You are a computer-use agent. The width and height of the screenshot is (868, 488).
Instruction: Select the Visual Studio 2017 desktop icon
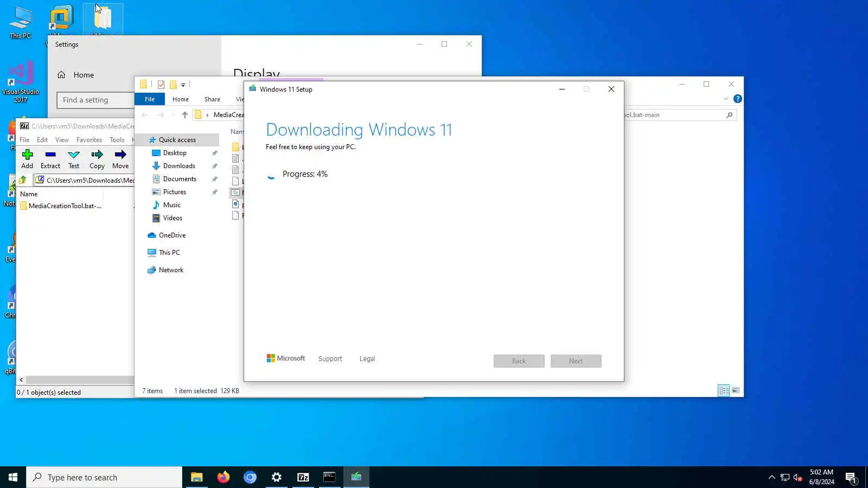click(x=21, y=82)
